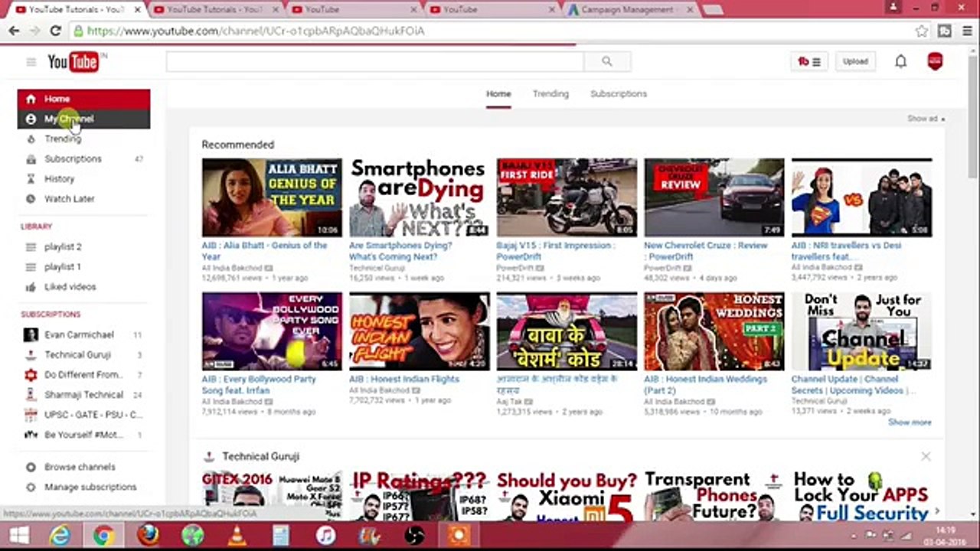Screen dimensions: 980x551
Task: Open a new browser tab
Action: (712, 10)
